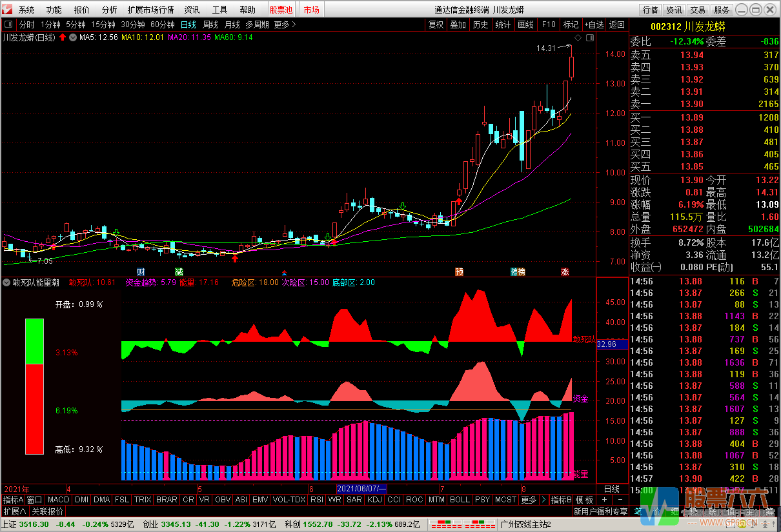The height and width of the screenshot is (532, 781).
Task: Click the red app logo icon
Action: coord(7,10)
